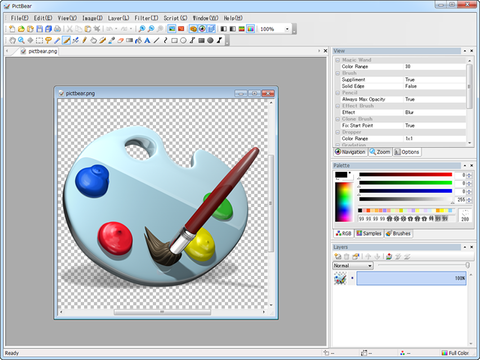The image size is (480, 360).
Task: Select the Line drawing tool
Action: pyautogui.click(x=156, y=41)
